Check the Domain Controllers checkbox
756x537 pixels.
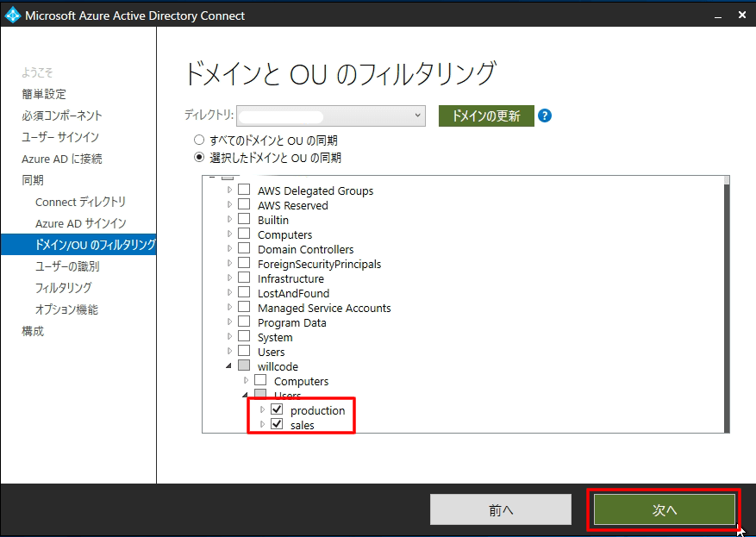click(244, 248)
